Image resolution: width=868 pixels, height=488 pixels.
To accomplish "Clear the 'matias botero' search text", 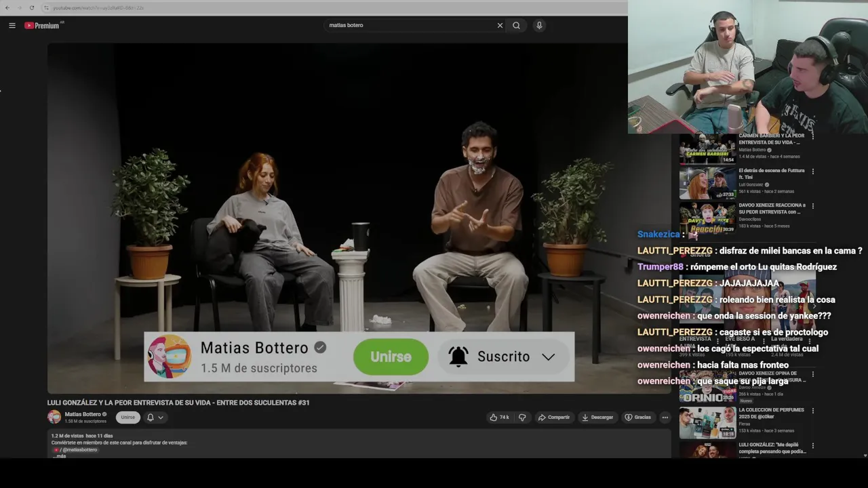I will coord(500,26).
